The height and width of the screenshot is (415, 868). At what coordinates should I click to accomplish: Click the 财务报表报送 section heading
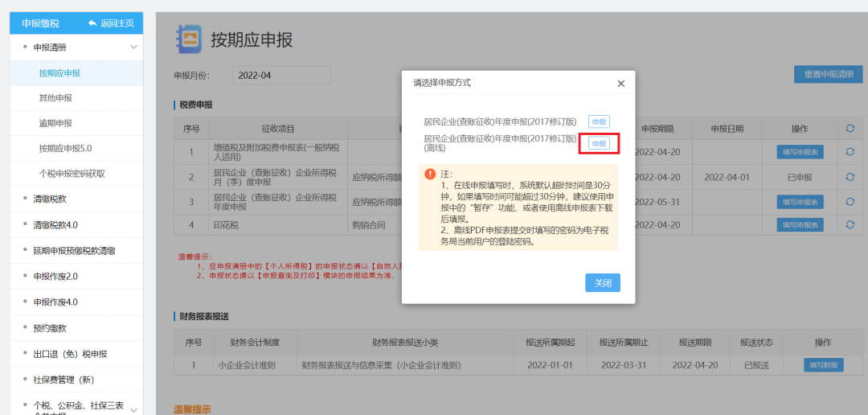[x=204, y=316]
